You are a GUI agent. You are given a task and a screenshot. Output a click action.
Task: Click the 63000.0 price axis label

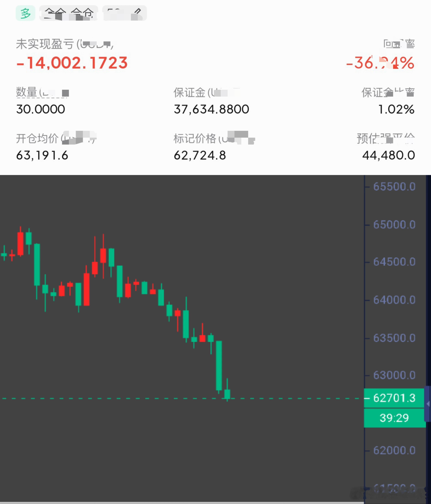[394, 375]
